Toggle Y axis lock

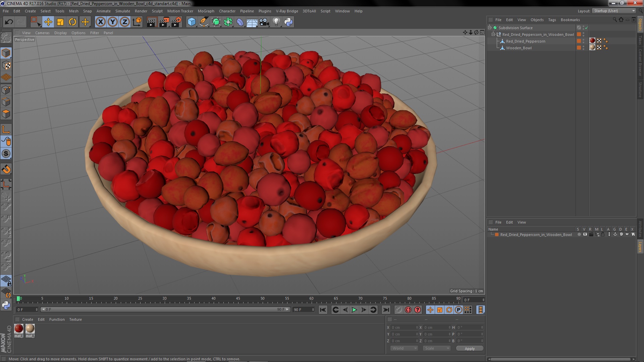[113, 22]
